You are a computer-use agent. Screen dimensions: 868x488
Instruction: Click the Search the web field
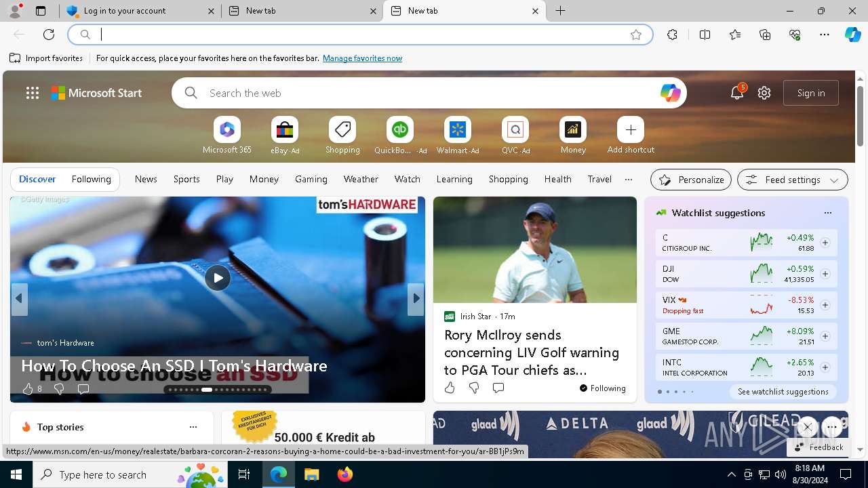click(x=429, y=93)
